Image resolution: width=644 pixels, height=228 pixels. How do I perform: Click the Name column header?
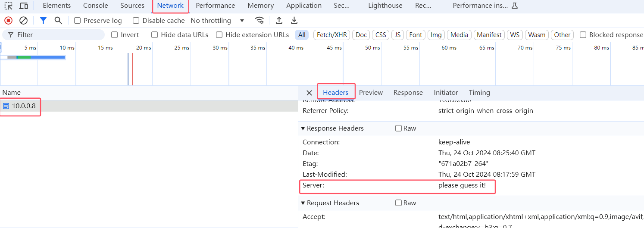tap(149, 93)
